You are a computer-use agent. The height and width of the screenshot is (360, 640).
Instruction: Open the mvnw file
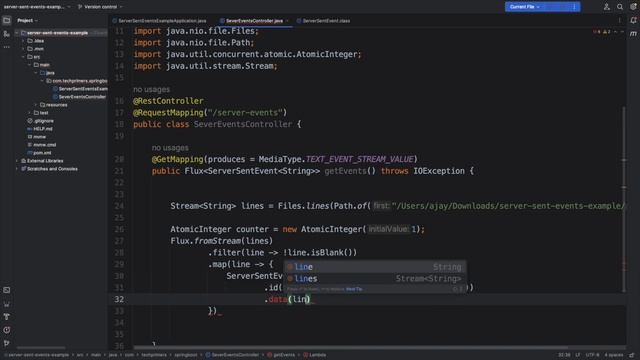pos(37,137)
